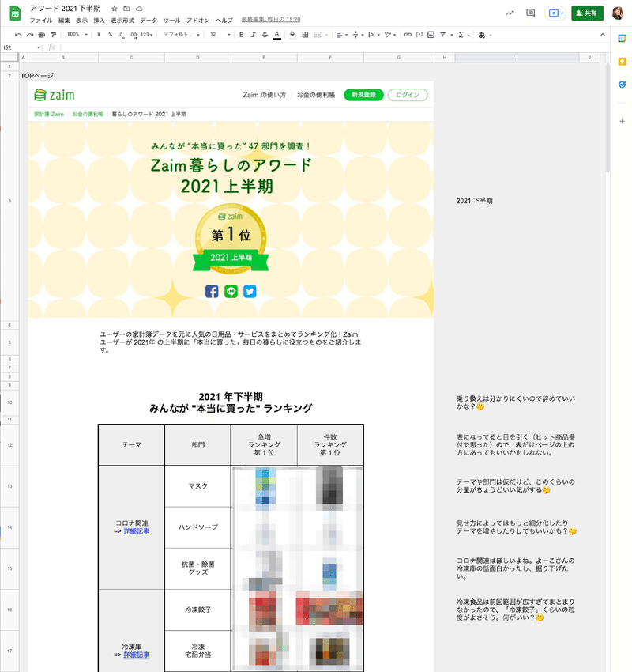Click the formula bar input
Viewport: 632px width, 672px height.
334,47
